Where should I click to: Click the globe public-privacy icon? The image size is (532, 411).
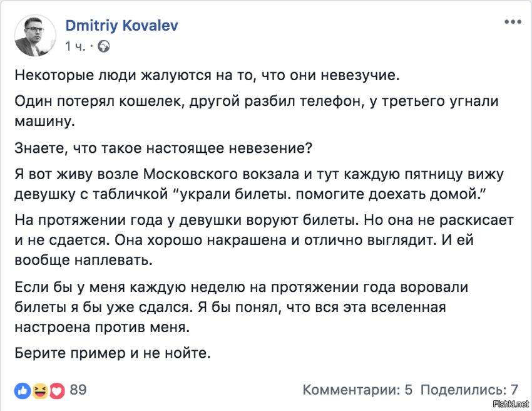click(104, 46)
